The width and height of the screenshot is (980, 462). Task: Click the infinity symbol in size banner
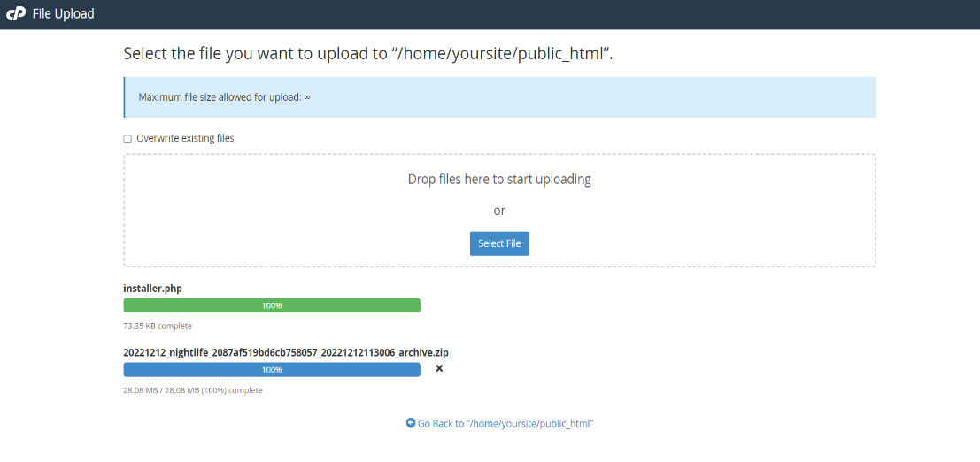tap(307, 97)
